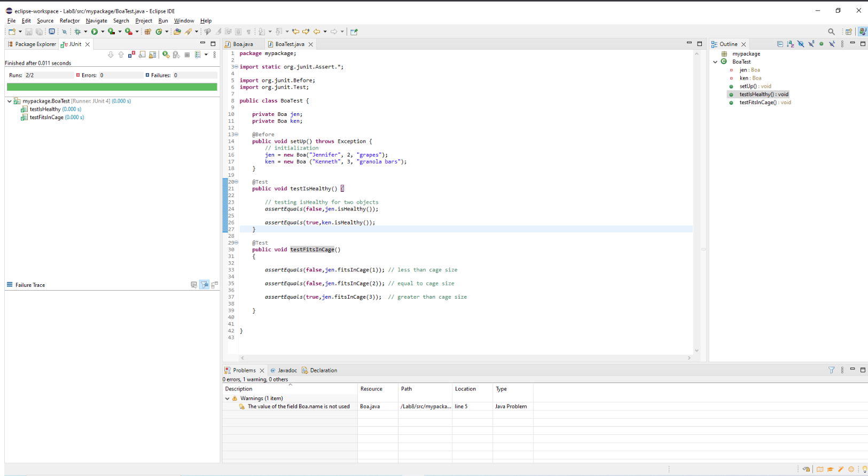
Task: Open the File menu
Action: [11, 21]
